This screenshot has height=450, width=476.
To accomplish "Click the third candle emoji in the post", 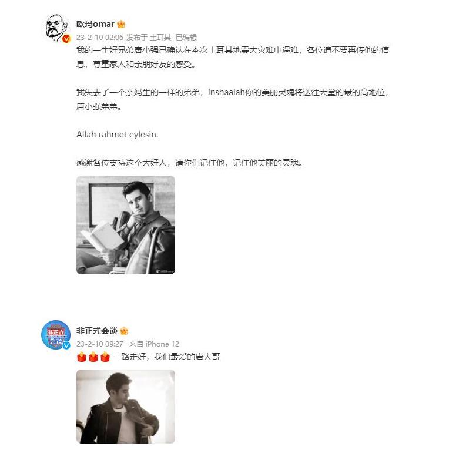I will coord(105,357).
